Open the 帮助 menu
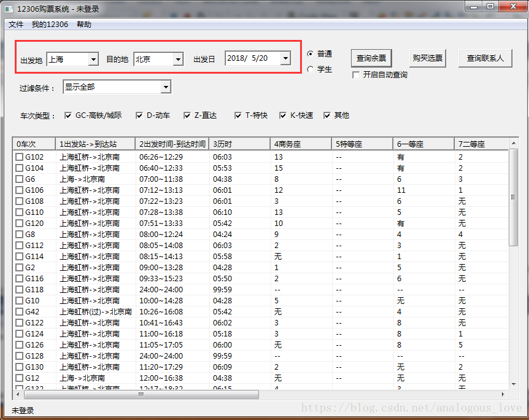Screen dimensions: 529x420 pos(84,25)
